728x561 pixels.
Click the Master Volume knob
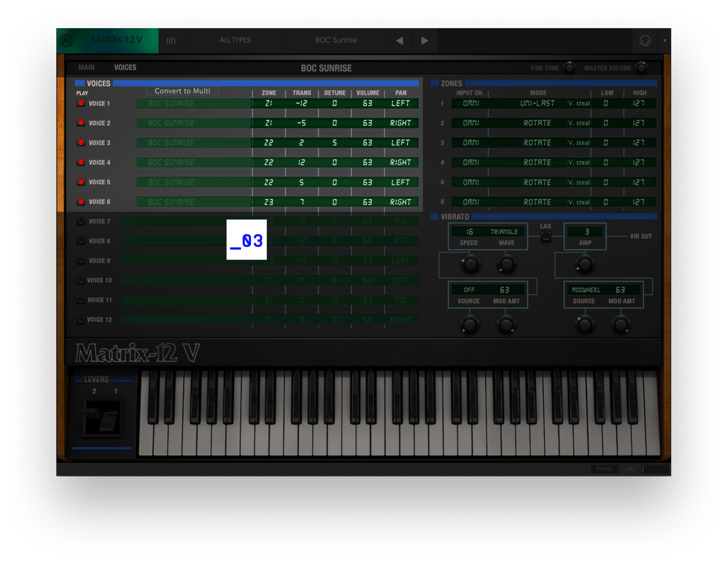[641, 68]
